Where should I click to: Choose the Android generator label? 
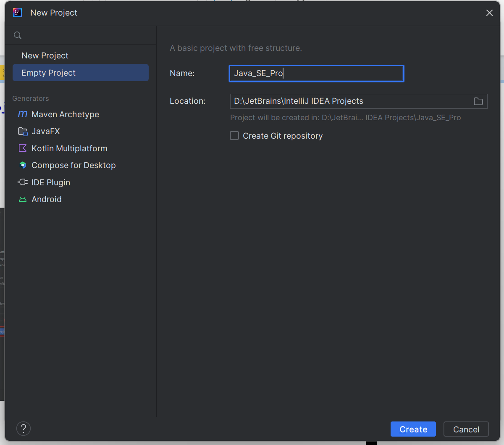click(x=47, y=200)
